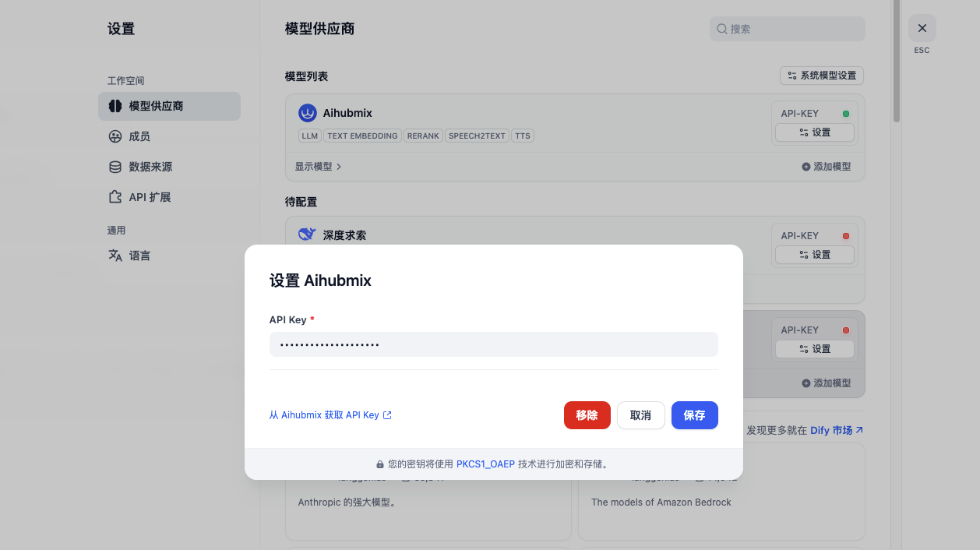Expand 显示模型 under Aihubmix
Viewport: 980px width, 550px height.
click(x=318, y=167)
